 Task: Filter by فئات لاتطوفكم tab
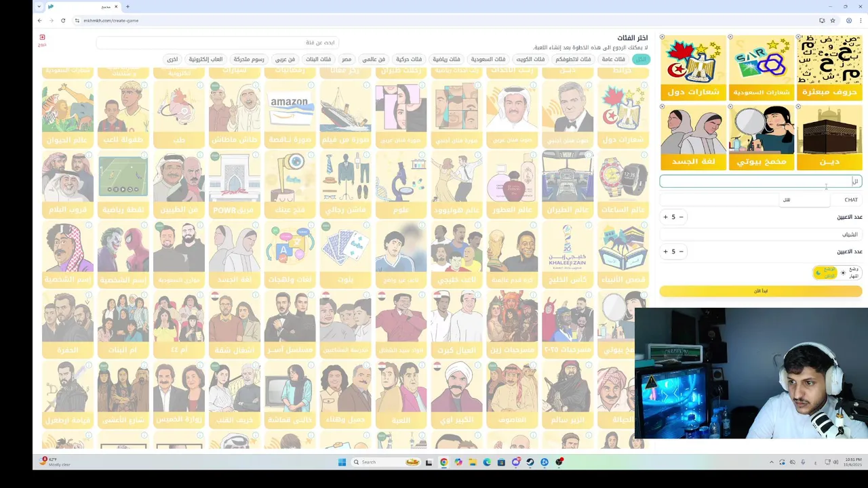coord(573,60)
